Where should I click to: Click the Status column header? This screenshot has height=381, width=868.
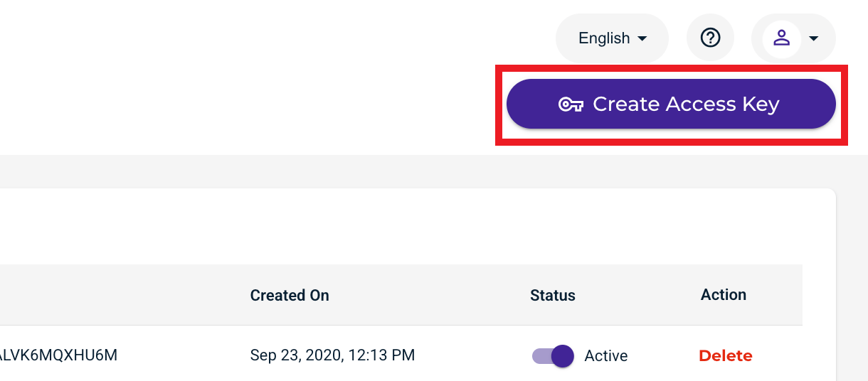552,295
